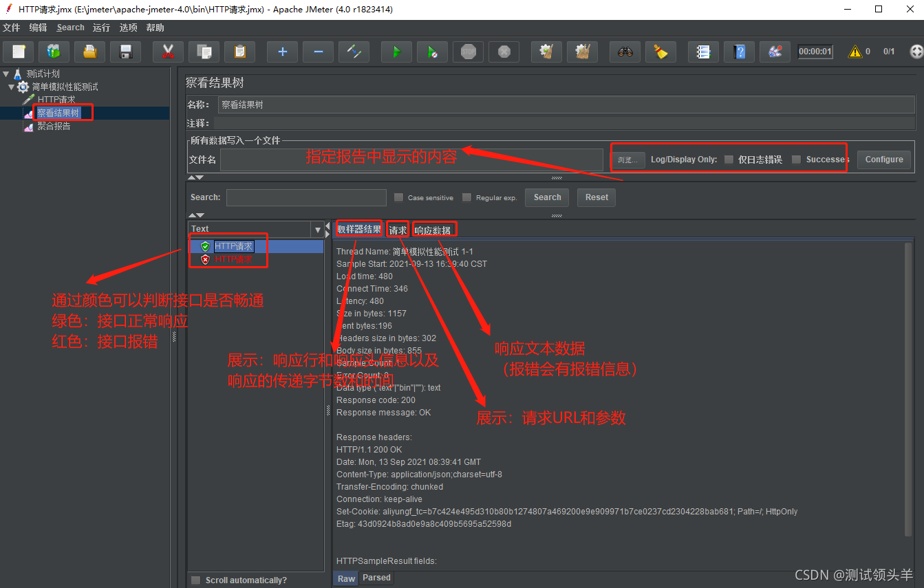Click the Clear broom icon
The image size is (924, 588).
546,52
